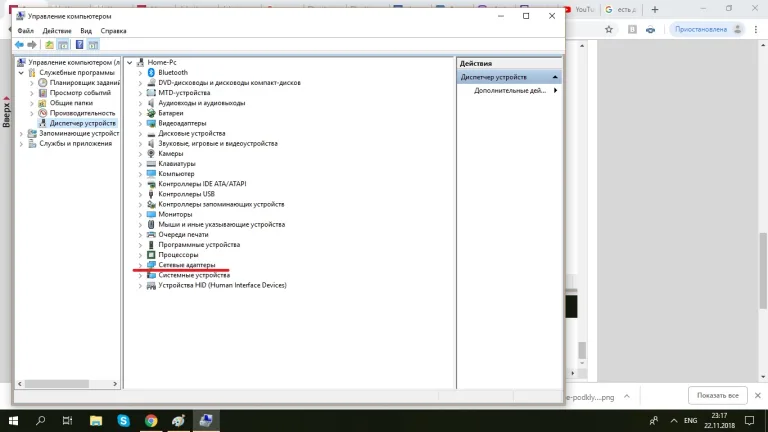Collapse the Служебные программы node

click(x=21, y=73)
